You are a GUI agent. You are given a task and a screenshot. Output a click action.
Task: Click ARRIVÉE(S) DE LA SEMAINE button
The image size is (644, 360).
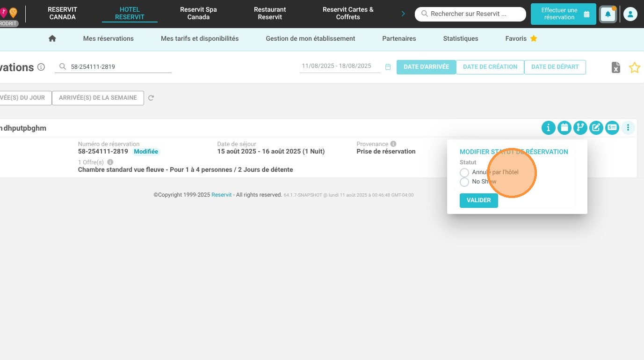pyautogui.click(x=98, y=98)
